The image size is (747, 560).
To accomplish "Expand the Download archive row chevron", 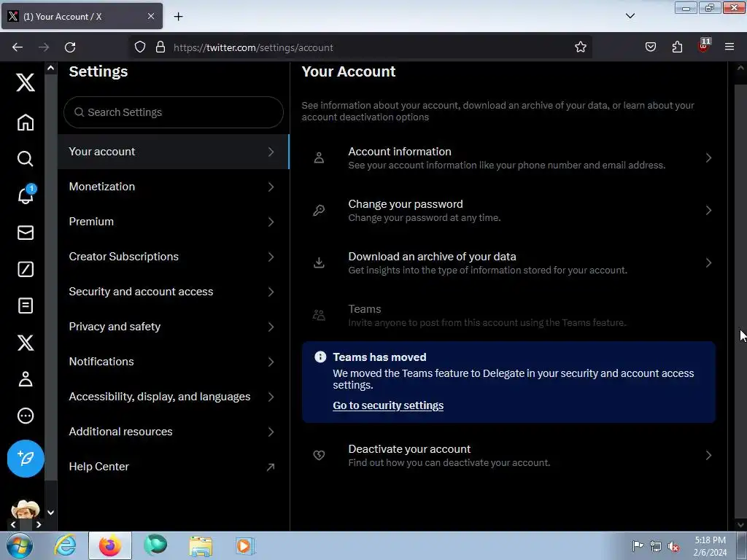I will 708,262.
